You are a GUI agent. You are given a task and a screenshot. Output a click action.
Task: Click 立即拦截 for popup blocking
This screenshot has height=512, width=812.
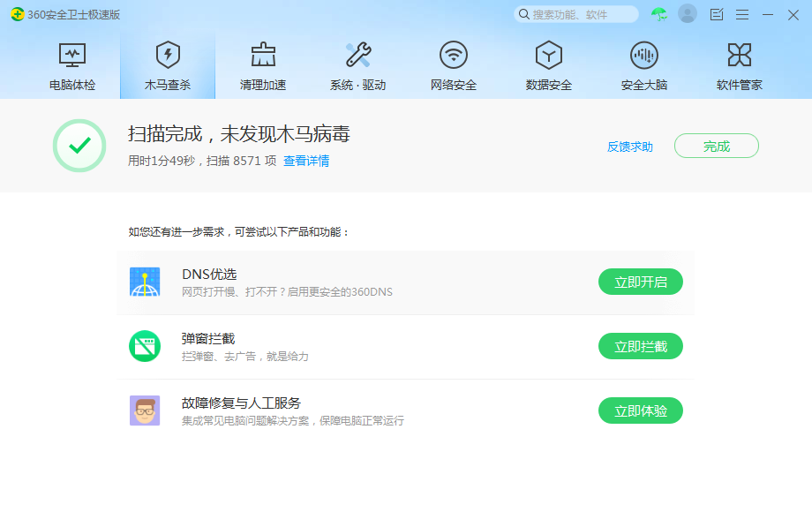pos(641,346)
